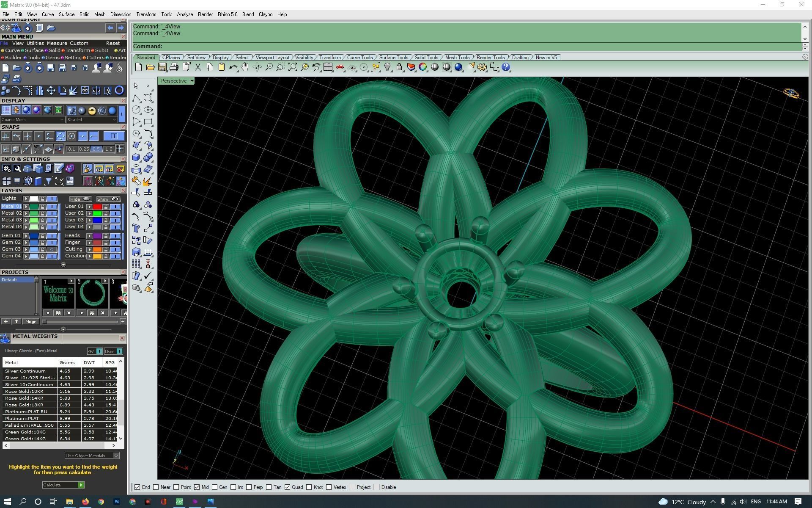
Task: Select the Circle tool in the side toolbar
Action: coord(136,110)
